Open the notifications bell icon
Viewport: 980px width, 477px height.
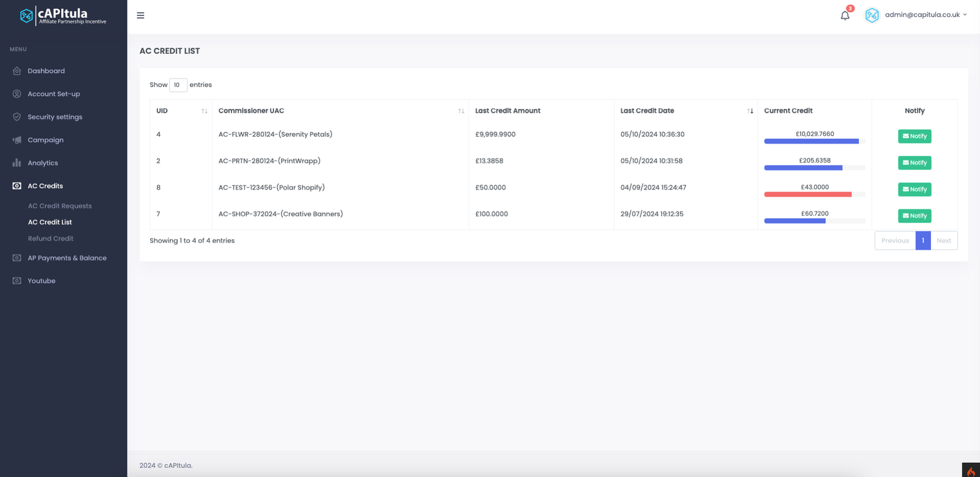pyautogui.click(x=845, y=15)
